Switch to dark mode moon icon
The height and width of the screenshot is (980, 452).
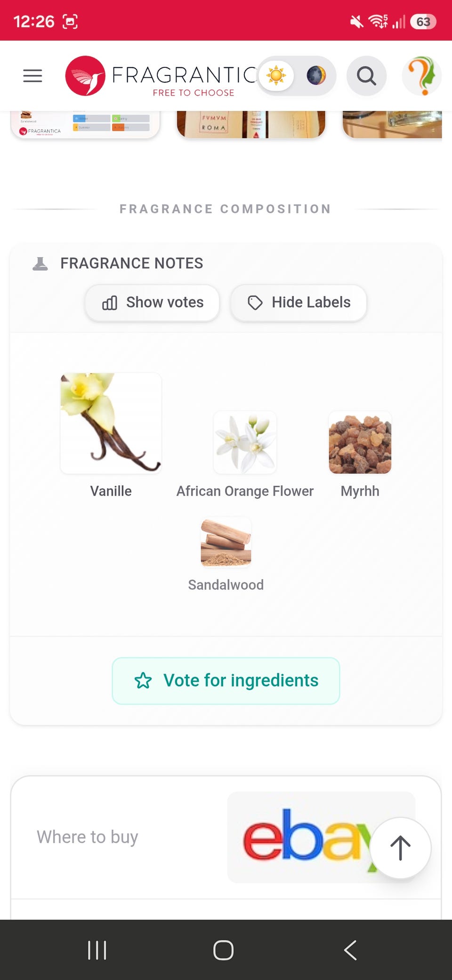click(x=316, y=75)
